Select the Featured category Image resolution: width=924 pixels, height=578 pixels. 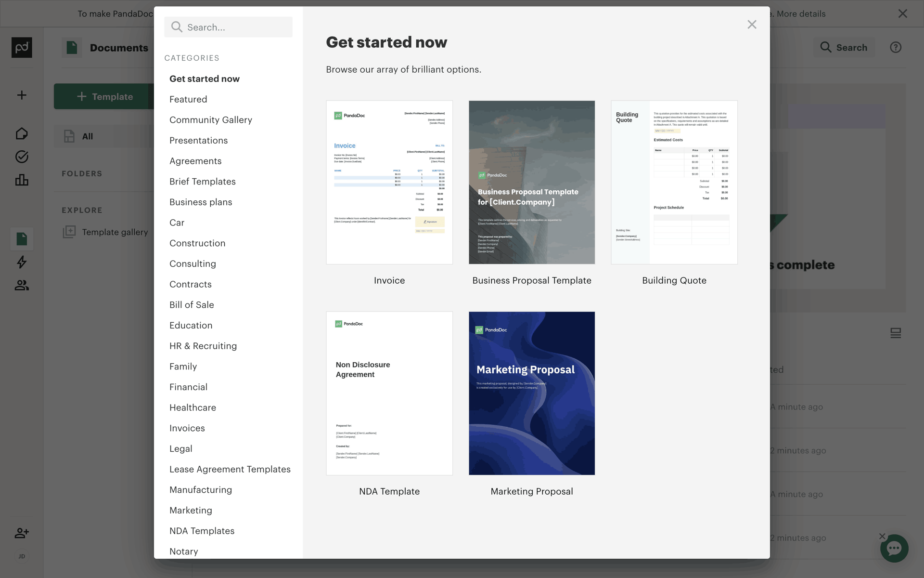pyautogui.click(x=188, y=99)
